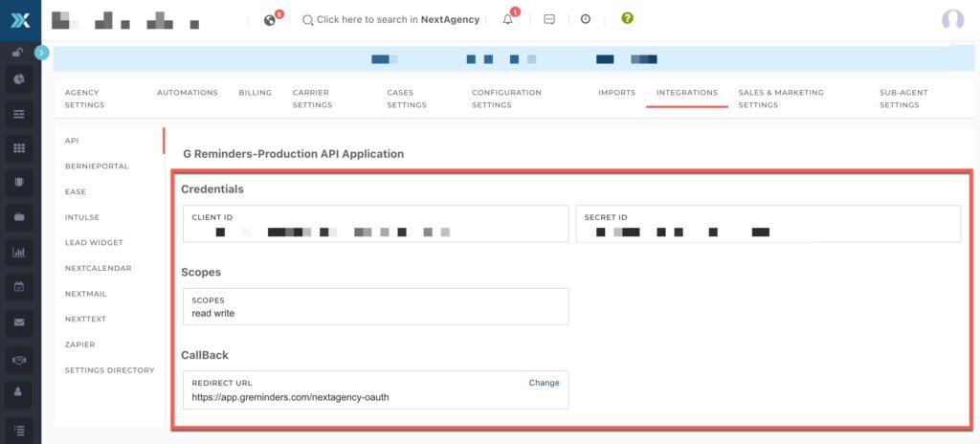Click the handshake icon in the sidebar
980x444 pixels.
[x=19, y=359]
